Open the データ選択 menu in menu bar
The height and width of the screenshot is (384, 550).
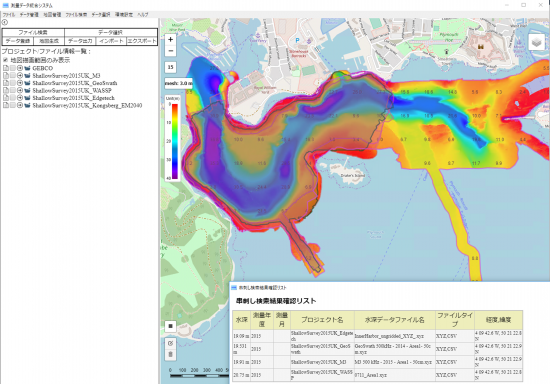[x=101, y=15]
